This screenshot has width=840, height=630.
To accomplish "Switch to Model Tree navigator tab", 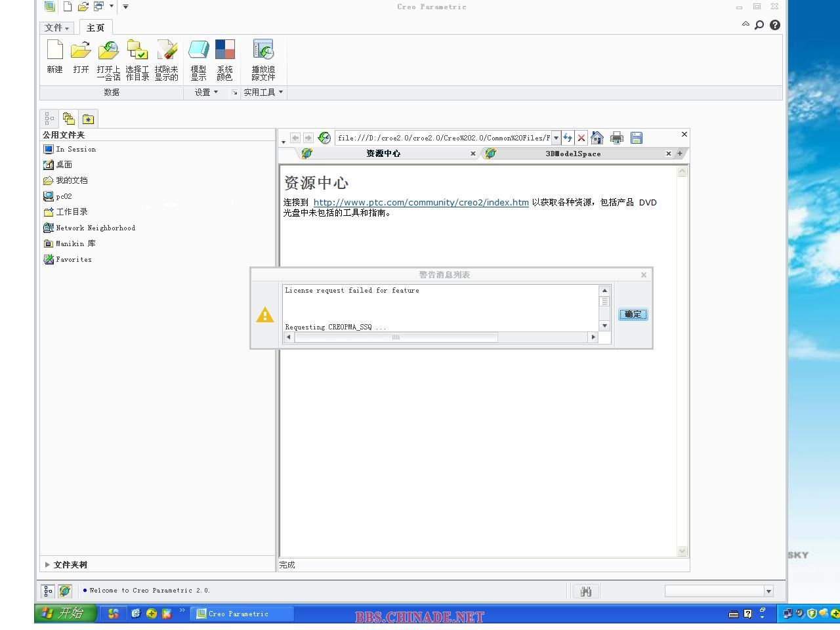I will pyautogui.click(x=49, y=119).
